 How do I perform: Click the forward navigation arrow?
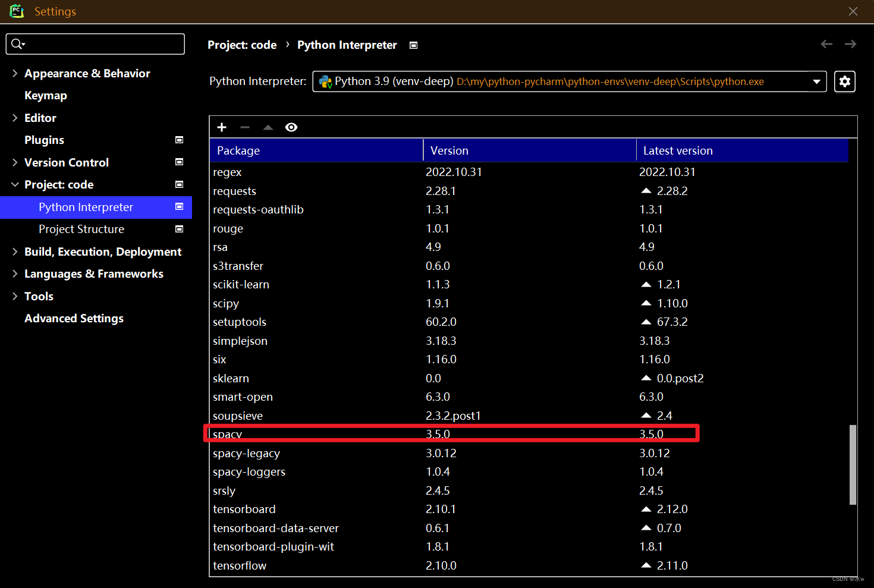[x=850, y=44]
